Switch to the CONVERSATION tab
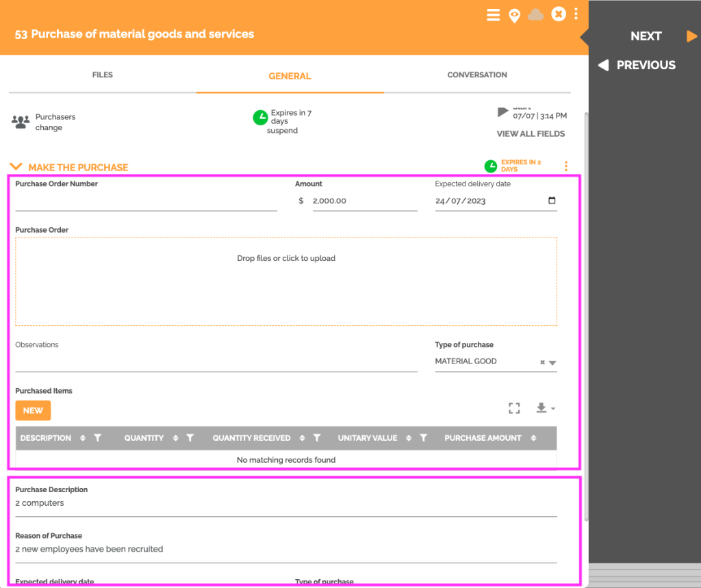Image resolution: width=701 pixels, height=588 pixels. [x=477, y=75]
